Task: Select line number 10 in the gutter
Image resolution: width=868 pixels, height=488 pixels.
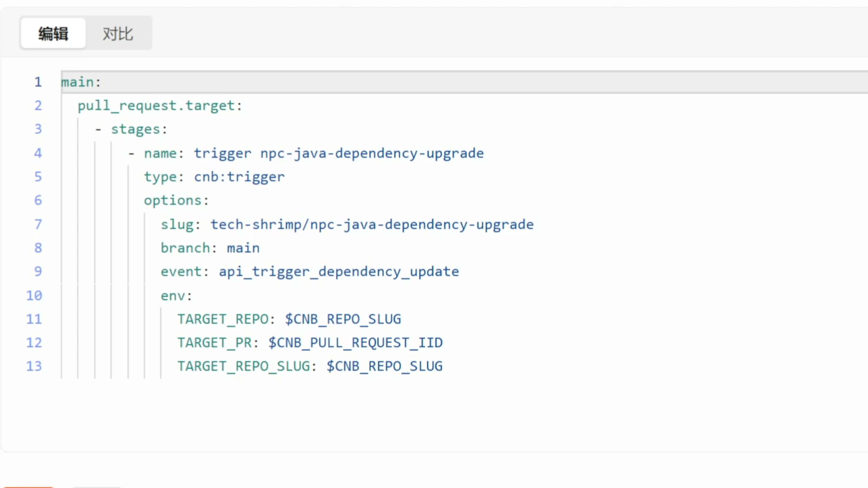Action: [34, 296]
